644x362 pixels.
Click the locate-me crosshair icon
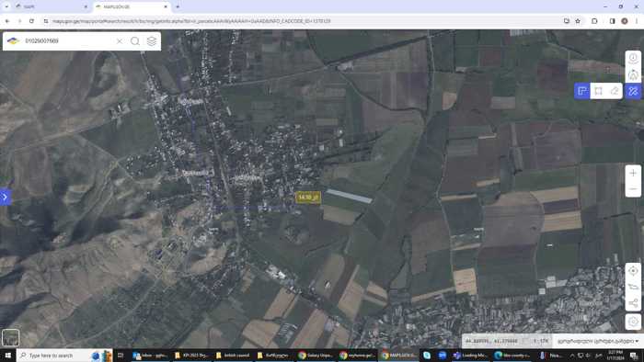tap(633, 270)
